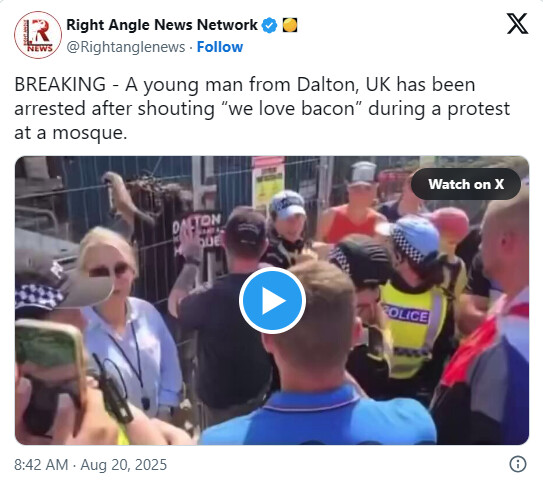
Task: Click the word BREAKING in tweet text
Action: click(60, 84)
